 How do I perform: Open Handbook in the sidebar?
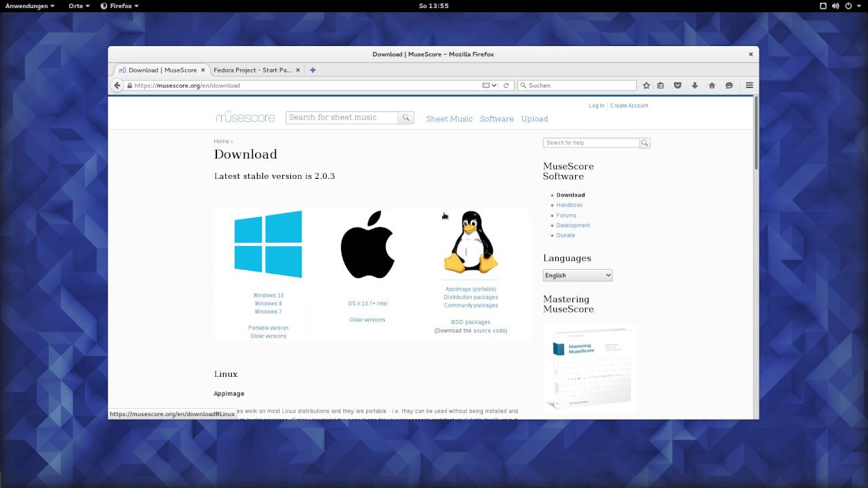click(570, 205)
